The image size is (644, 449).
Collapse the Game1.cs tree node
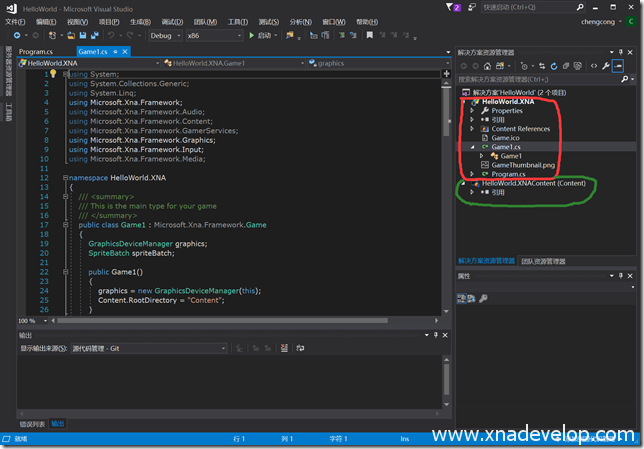471,146
